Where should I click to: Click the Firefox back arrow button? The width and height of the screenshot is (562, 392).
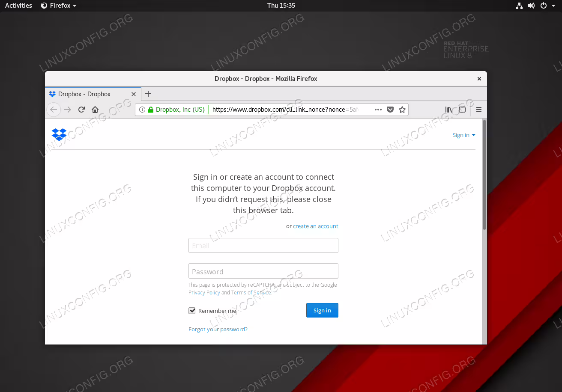pos(54,110)
